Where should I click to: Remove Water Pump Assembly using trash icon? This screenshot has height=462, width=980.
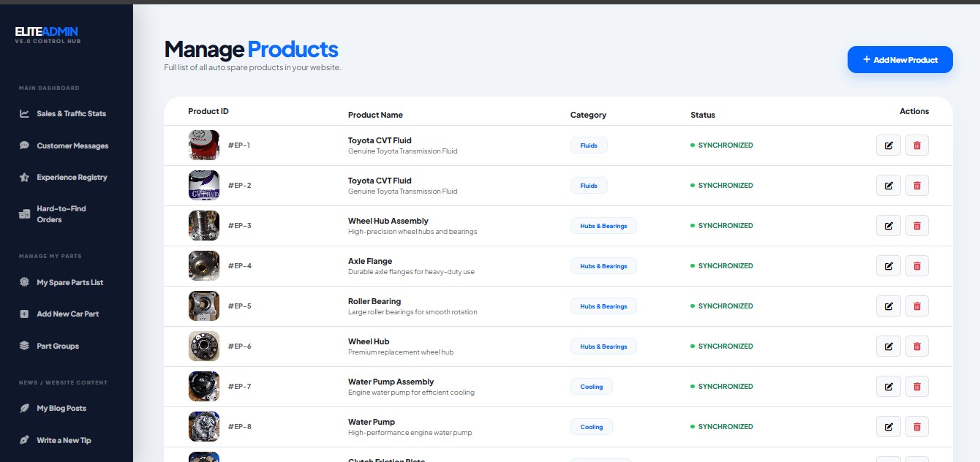916,387
